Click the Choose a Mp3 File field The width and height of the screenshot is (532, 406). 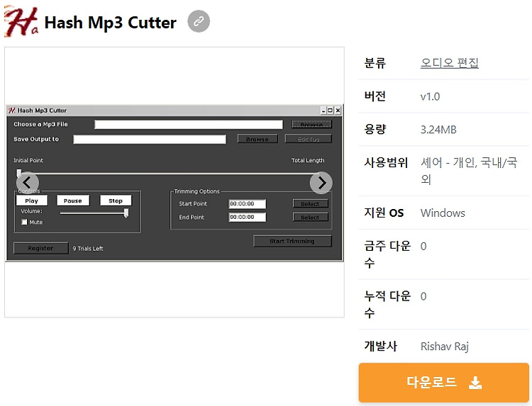pos(188,125)
